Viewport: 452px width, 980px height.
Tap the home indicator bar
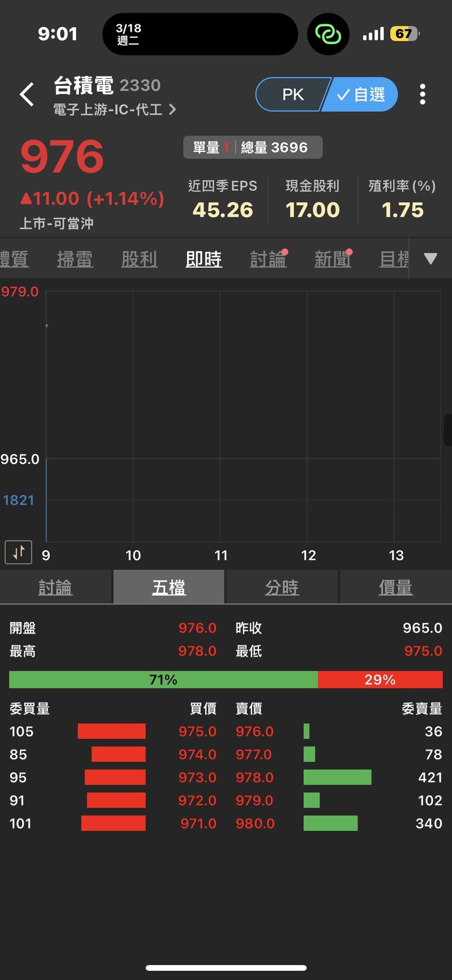click(226, 967)
